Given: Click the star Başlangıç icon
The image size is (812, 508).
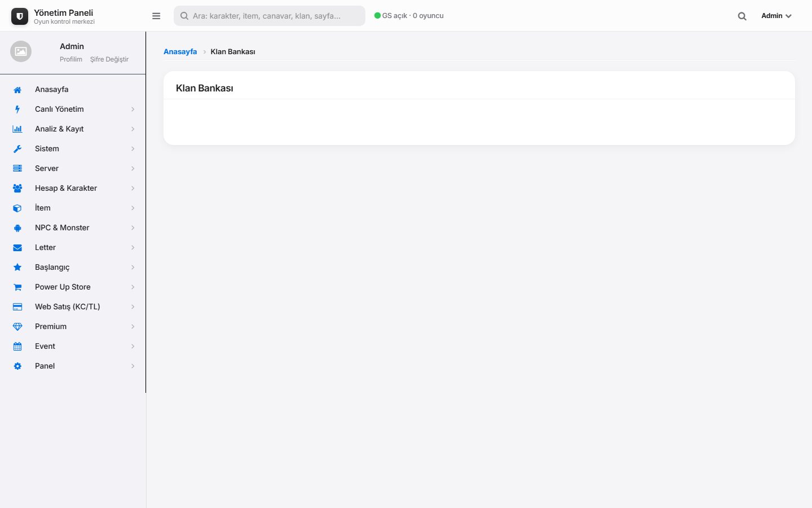Looking at the screenshot, I should tap(17, 268).
